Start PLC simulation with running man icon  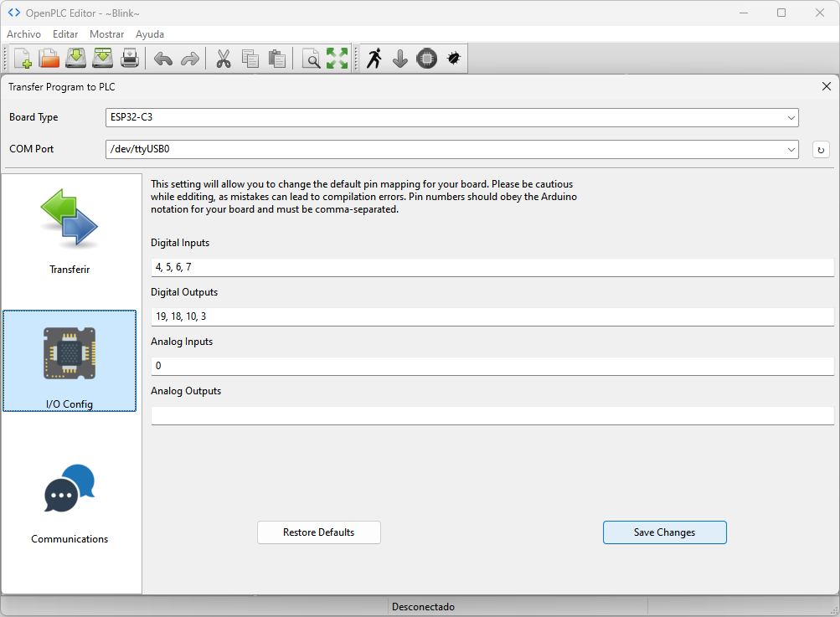point(374,59)
